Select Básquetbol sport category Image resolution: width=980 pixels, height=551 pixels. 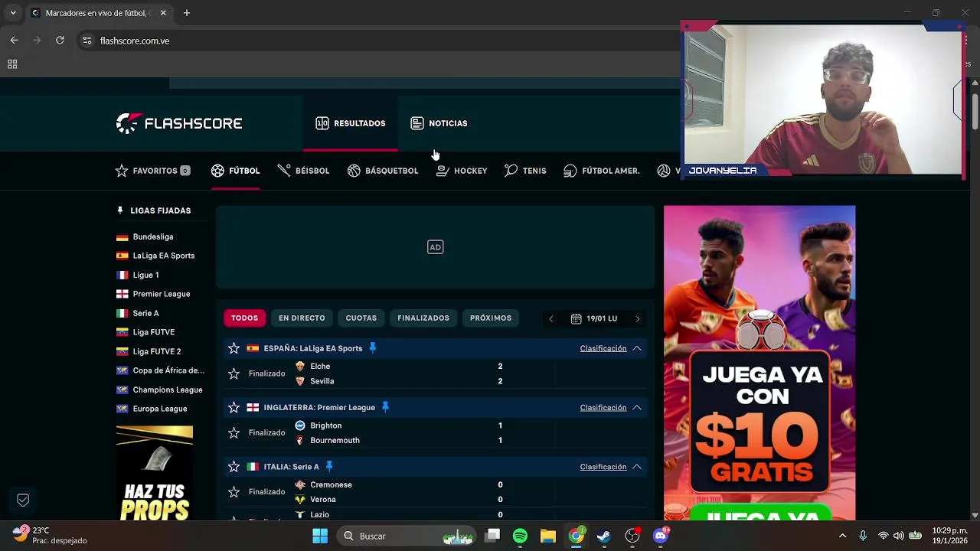(383, 171)
